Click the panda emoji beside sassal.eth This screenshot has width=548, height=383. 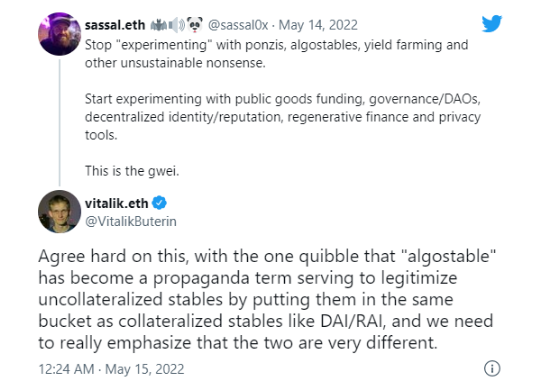pyautogui.click(x=195, y=24)
